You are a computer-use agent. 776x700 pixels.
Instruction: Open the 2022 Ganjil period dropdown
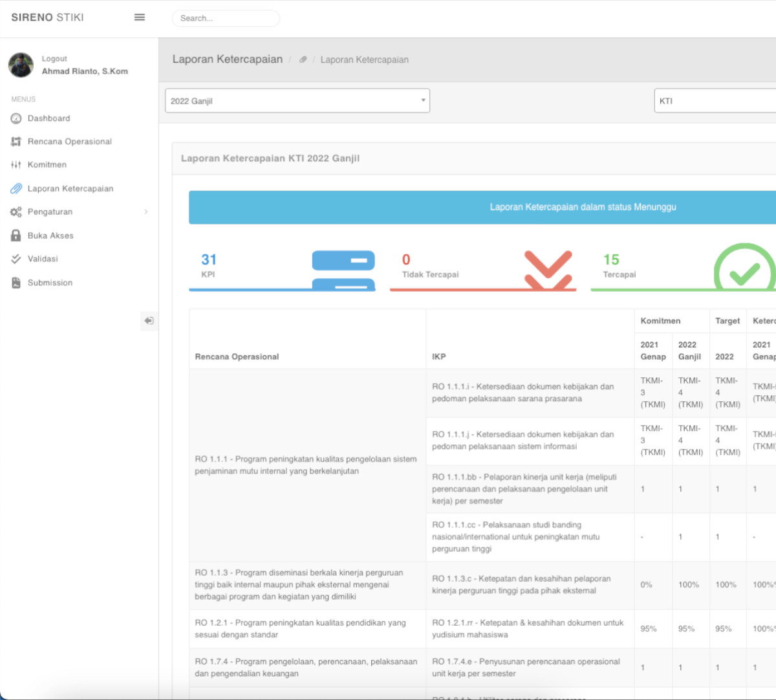click(297, 101)
